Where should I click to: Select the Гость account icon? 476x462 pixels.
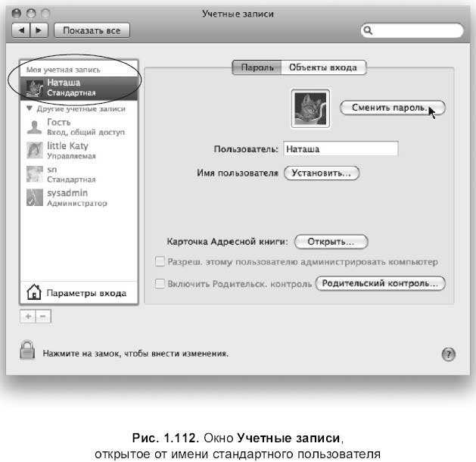[34, 127]
